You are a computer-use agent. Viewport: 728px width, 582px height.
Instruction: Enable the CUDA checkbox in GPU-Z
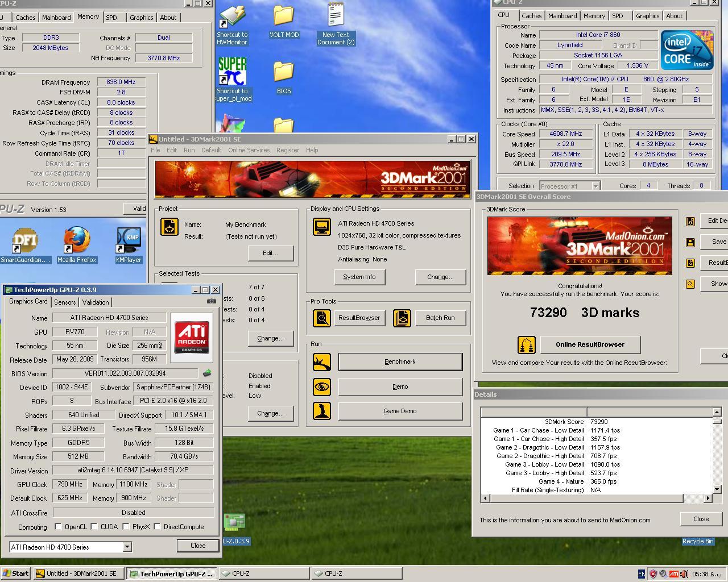pos(94,526)
